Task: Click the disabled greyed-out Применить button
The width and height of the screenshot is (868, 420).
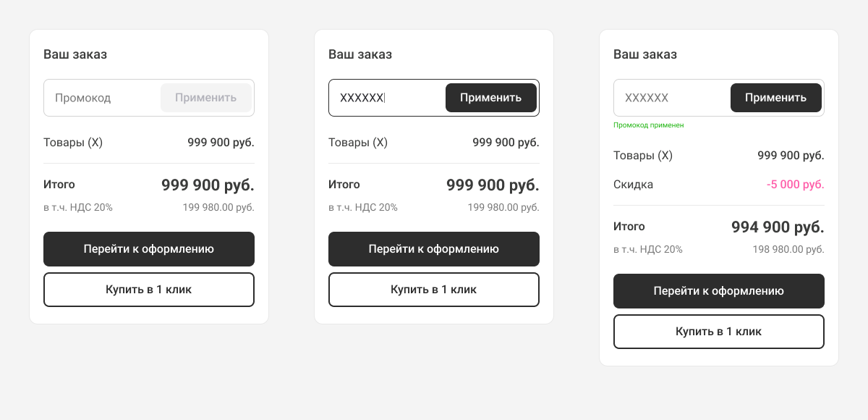Action: pos(205,98)
